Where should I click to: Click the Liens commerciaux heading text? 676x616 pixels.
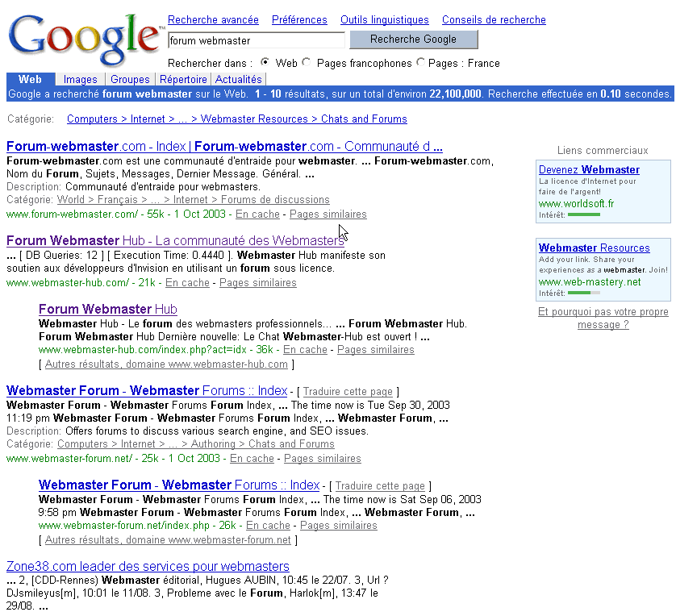[603, 150]
